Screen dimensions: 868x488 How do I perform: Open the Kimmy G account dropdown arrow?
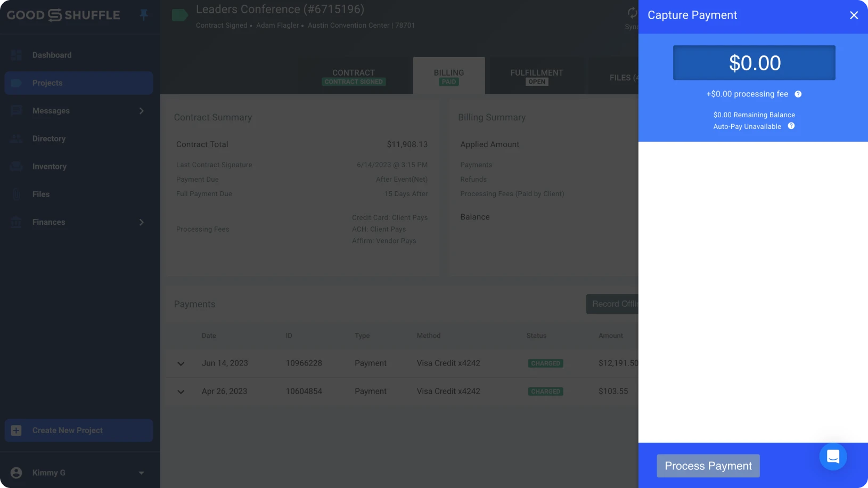(x=141, y=473)
